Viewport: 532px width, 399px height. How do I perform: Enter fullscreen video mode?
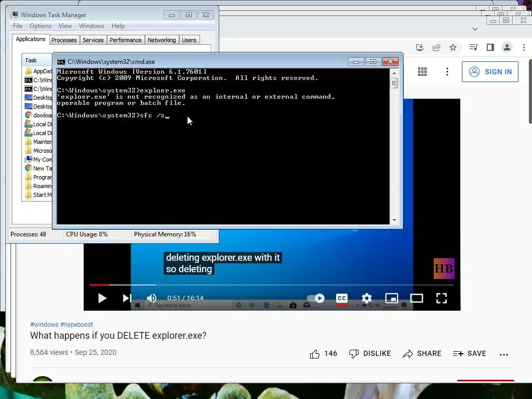coord(442,298)
